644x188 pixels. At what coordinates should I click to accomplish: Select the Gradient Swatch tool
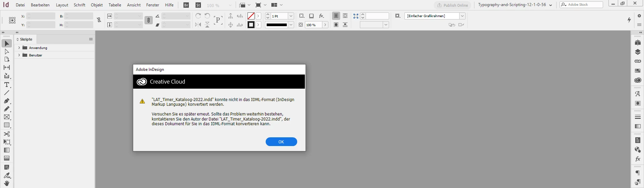7,150
